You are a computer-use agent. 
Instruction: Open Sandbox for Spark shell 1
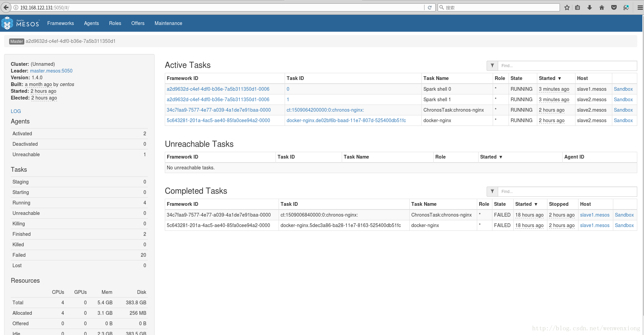pyautogui.click(x=623, y=100)
